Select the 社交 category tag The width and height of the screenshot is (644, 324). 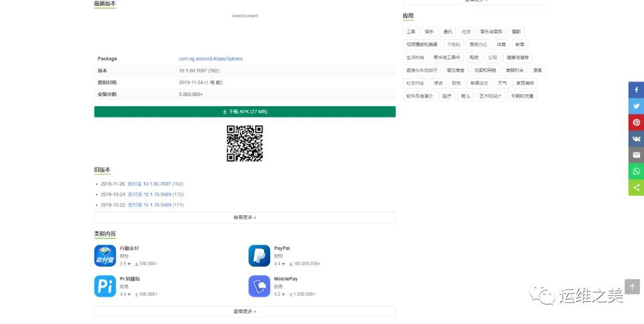[x=466, y=32]
